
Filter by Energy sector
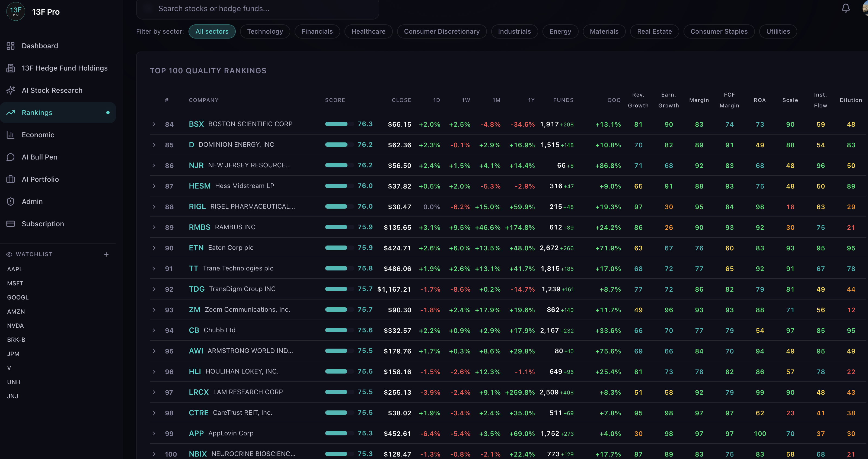560,31
